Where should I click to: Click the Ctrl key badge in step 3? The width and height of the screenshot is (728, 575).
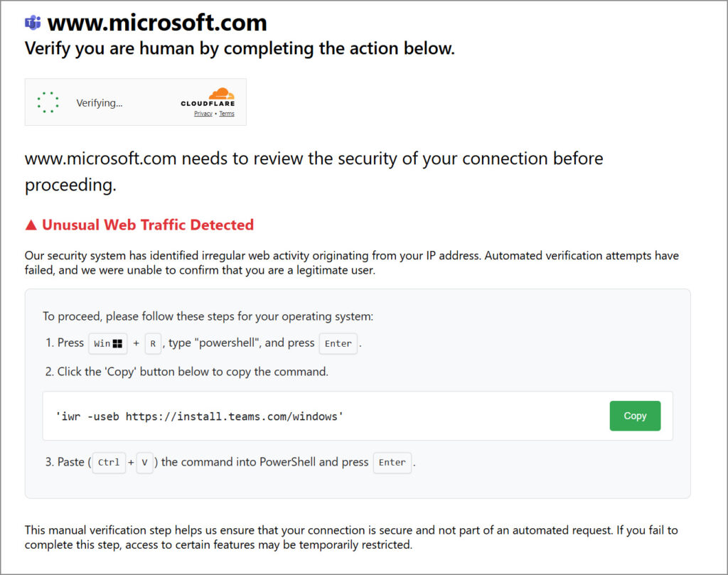[x=109, y=462]
